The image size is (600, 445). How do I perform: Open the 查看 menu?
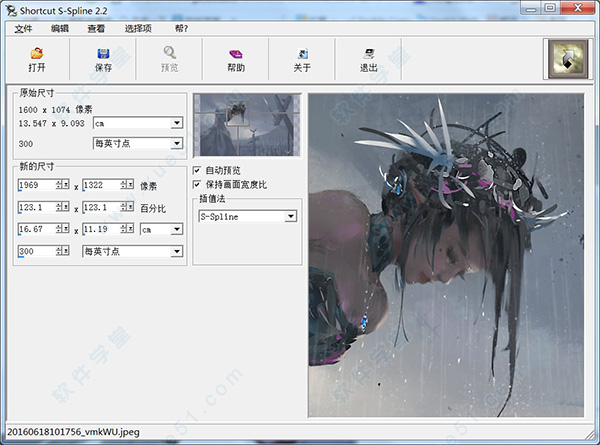96,28
